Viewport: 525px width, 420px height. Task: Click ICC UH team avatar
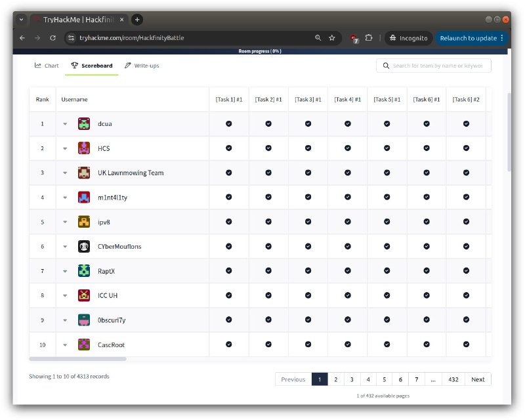pyautogui.click(x=84, y=295)
